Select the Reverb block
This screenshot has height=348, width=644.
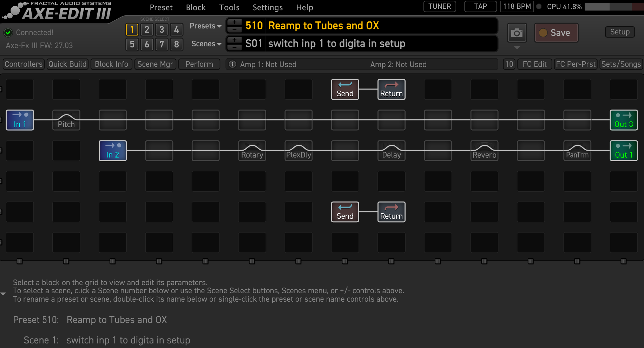pyautogui.click(x=484, y=151)
